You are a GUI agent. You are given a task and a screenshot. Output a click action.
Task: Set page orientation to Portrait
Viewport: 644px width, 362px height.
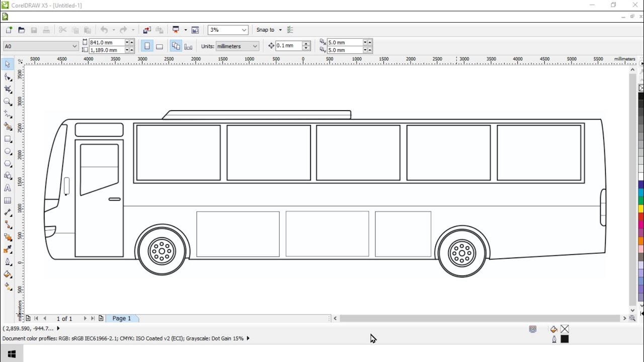[x=147, y=46]
